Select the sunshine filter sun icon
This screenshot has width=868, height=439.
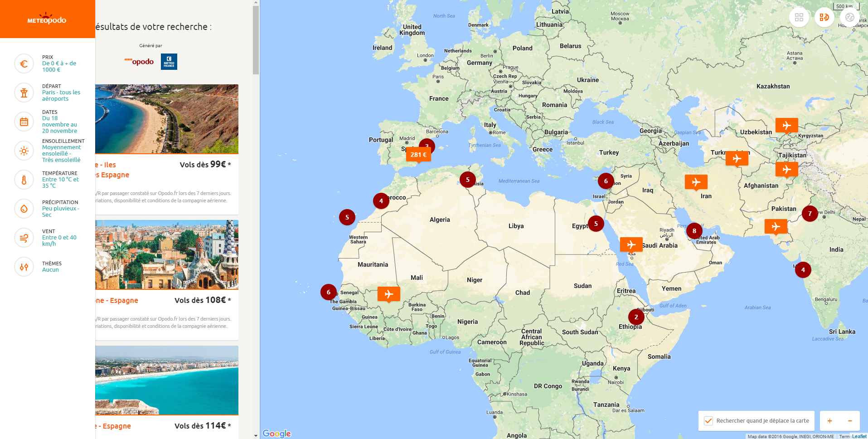click(24, 151)
